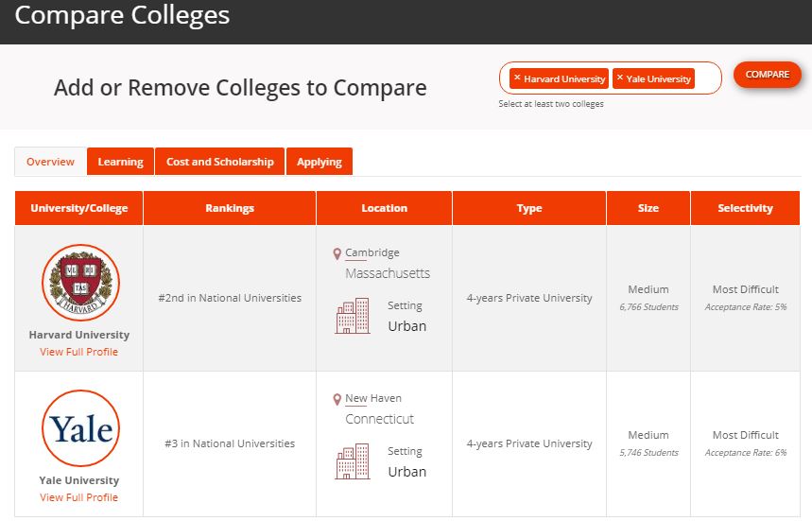Open the Overview tab
The width and height of the screenshot is (812, 521).
[x=50, y=162]
